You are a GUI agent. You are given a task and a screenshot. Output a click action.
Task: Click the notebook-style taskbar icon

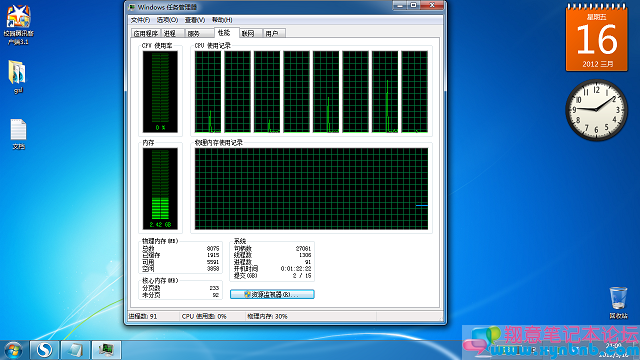[75, 350]
